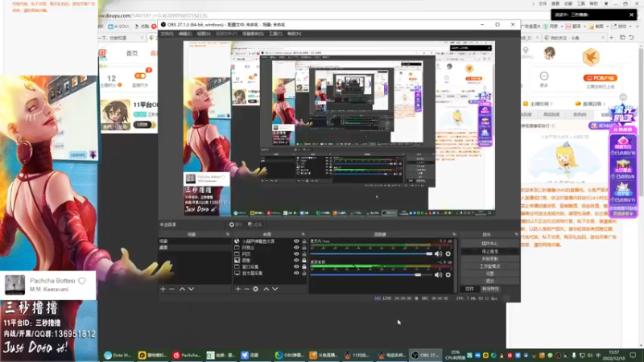Open the 编辑(E) menu in OBS
The height and width of the screenshot is (362, 644).
pos(185,34)
